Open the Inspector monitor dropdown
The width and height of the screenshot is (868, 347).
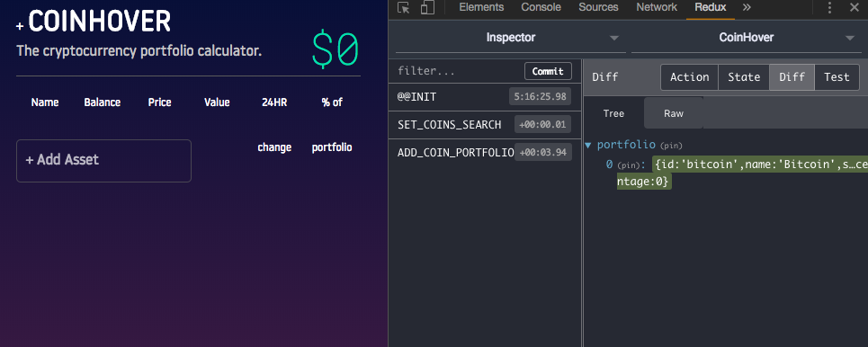[x=510, y=38]
